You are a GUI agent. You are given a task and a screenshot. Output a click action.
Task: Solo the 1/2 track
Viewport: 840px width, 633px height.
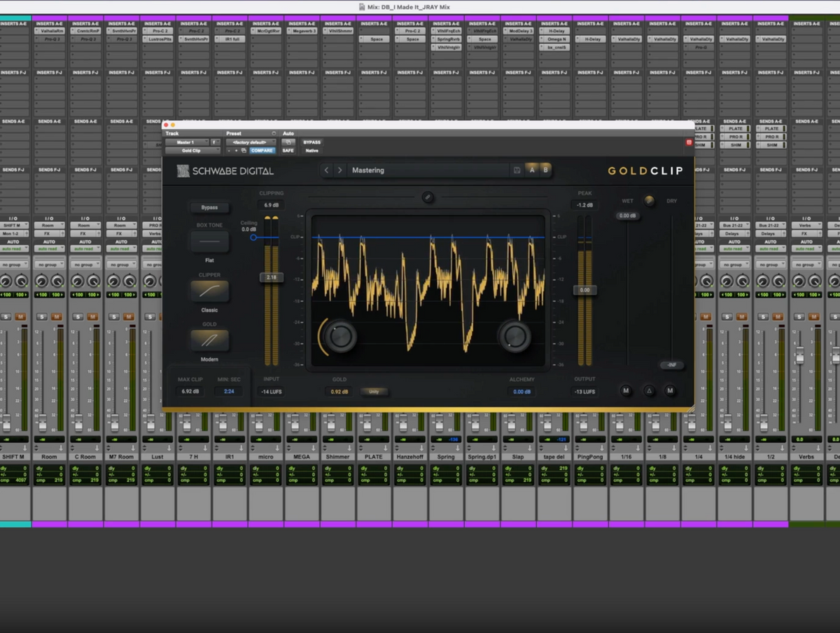[x=764, y=316]
